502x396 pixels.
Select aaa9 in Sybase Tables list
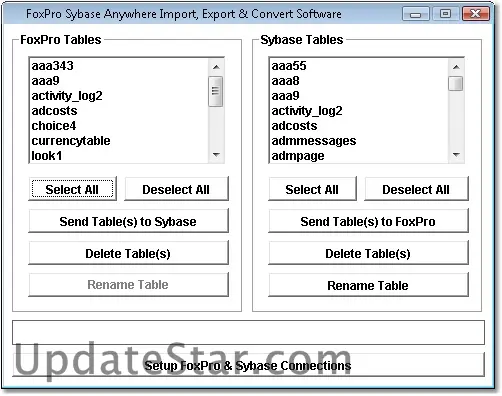coord(359,96)
